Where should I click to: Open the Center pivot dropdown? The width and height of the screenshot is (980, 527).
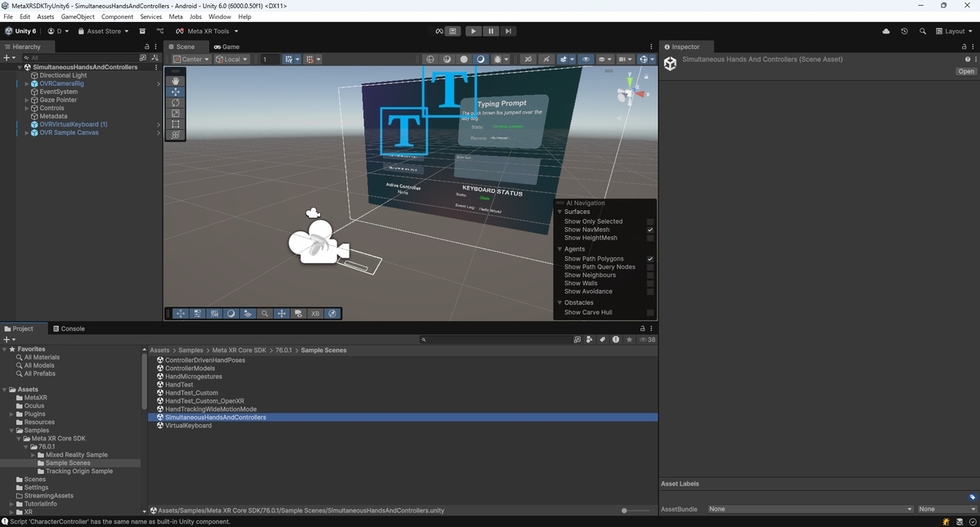(192, 59)
